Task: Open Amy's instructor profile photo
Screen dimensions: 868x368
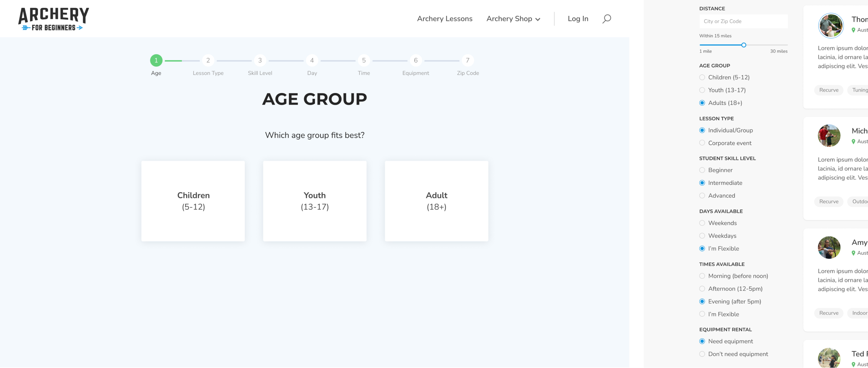Action: [829, 248]
